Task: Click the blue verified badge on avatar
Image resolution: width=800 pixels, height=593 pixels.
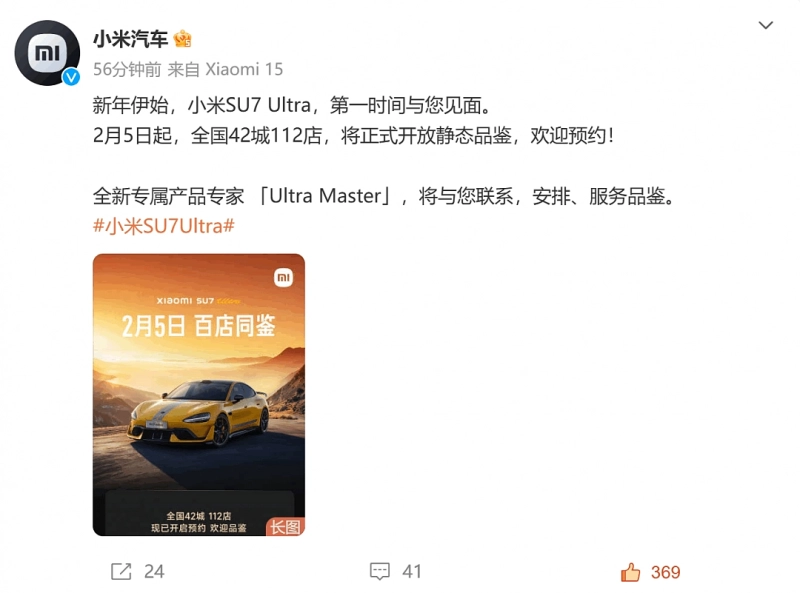Action: (x=71, y=77)
